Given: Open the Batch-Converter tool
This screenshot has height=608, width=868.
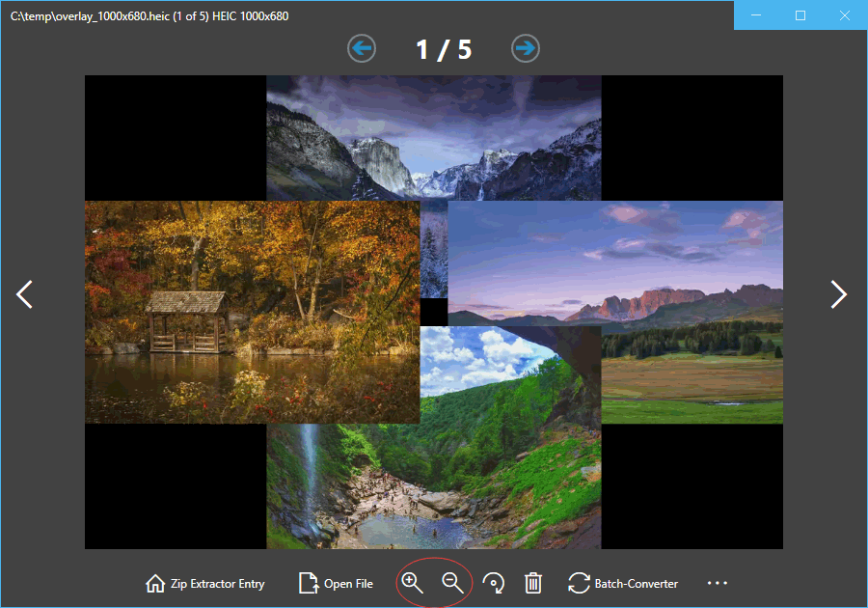Looking at the screenshot, I should (x=623, y=584).
